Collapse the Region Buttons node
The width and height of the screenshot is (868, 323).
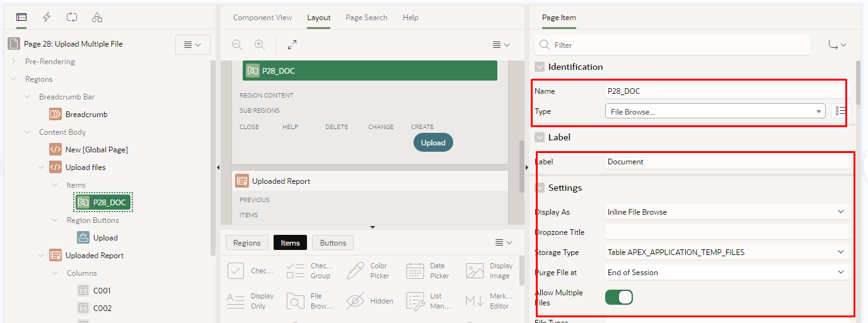[x=55, y=220]
